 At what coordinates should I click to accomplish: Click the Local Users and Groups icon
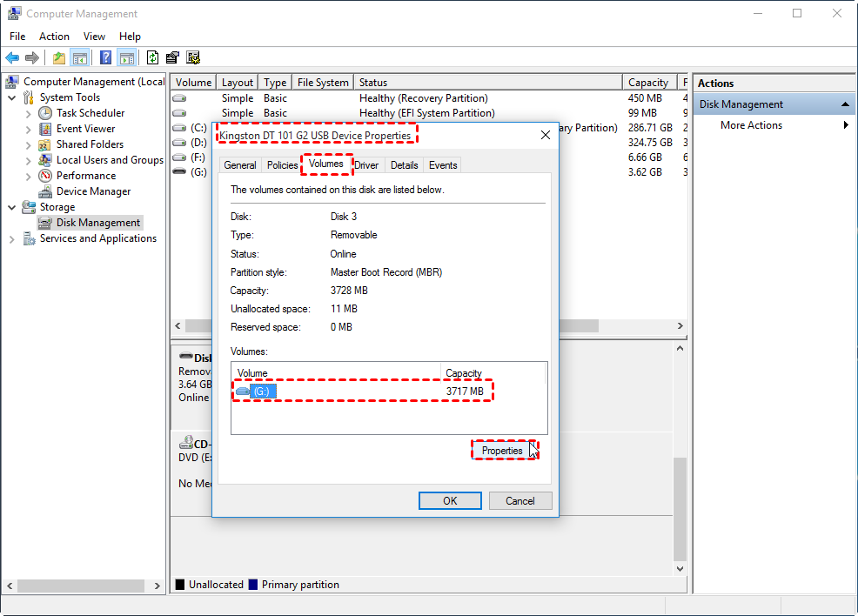[x=45, y=160]
